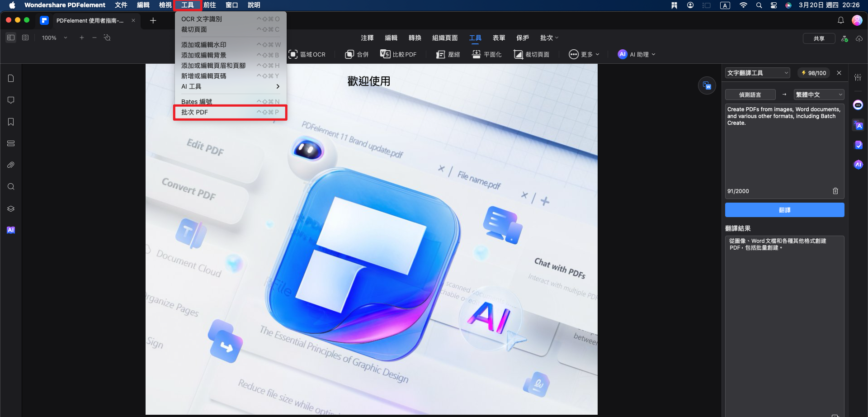Open the attachments paperclip panel

point(11,165)
